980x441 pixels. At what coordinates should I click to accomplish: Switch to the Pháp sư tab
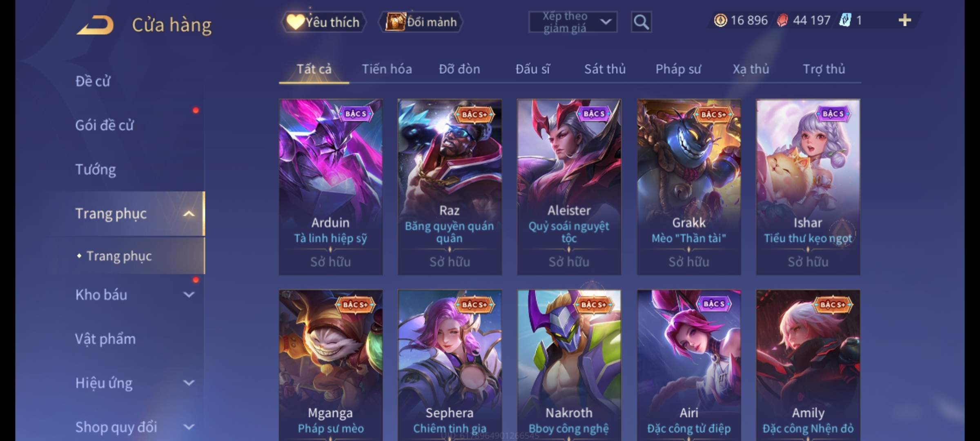point(678,69)
